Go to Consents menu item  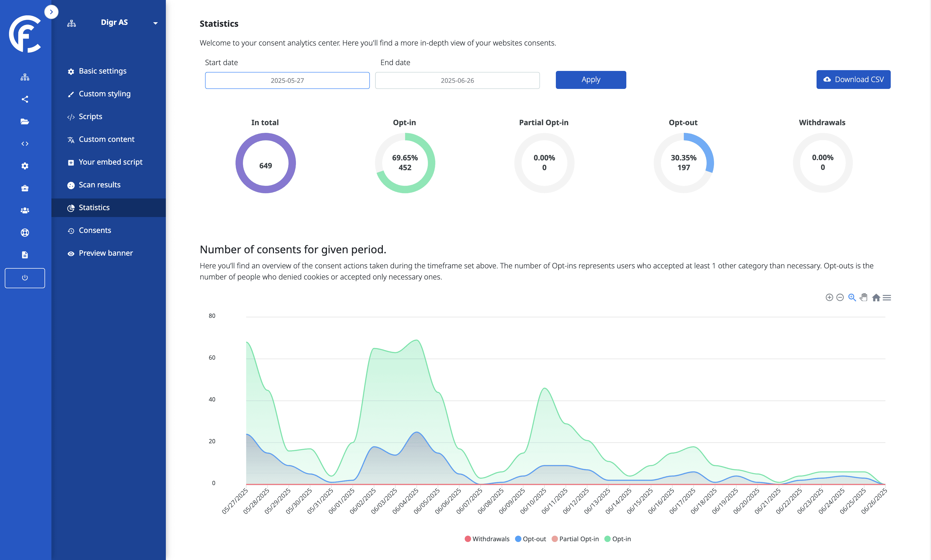(x=95, y=230)
